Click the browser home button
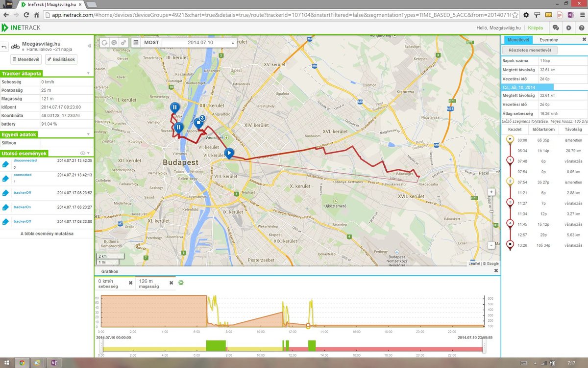 point(36,15)
